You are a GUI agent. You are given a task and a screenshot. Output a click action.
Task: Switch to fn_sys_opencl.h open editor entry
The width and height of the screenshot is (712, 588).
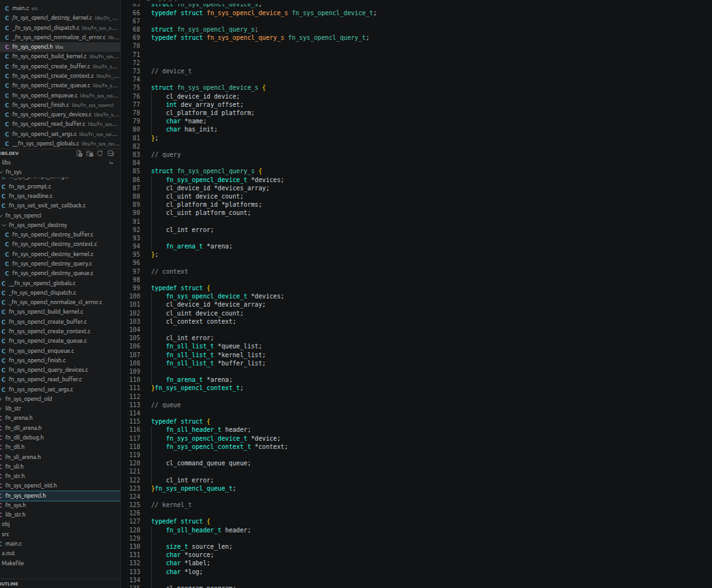[60, 47]
